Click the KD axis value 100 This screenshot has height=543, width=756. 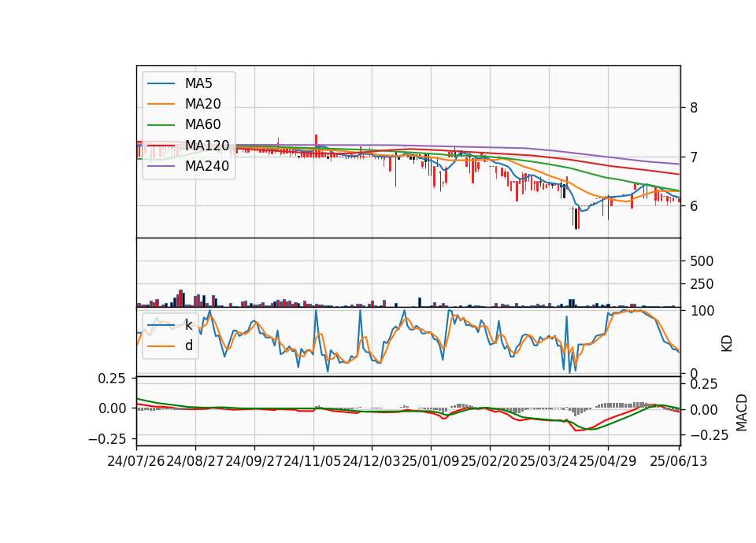pos(702,311)
